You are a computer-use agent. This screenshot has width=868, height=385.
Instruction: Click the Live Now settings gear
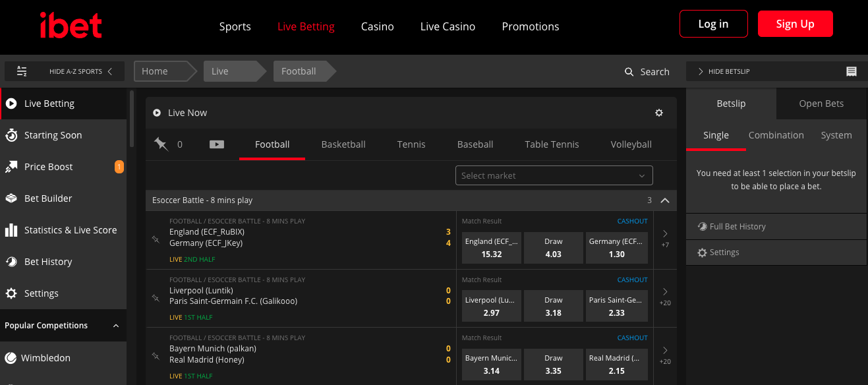tap(659, 113)
